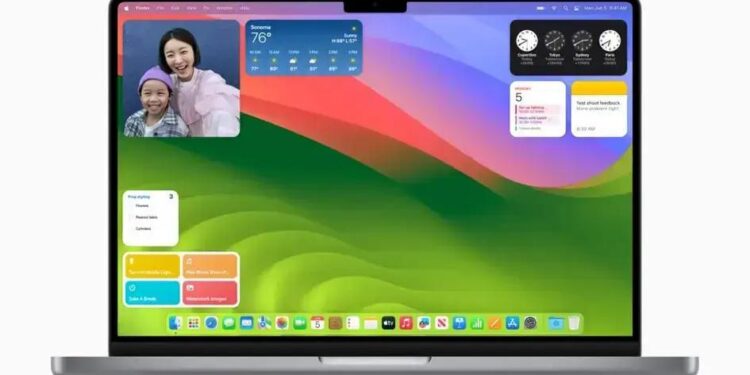
Task: Click the 76° temperature reading
Action: (261, 38)
